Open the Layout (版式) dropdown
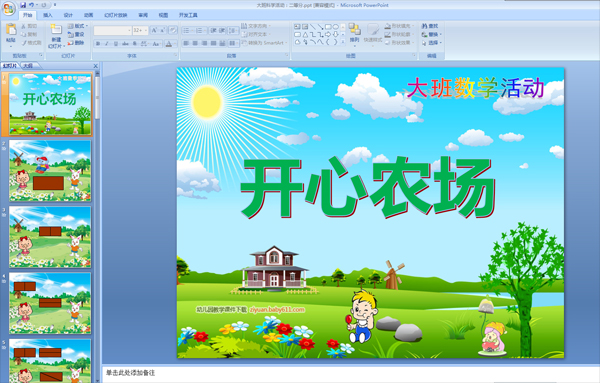The image size is (600, 383). [78, 26]
